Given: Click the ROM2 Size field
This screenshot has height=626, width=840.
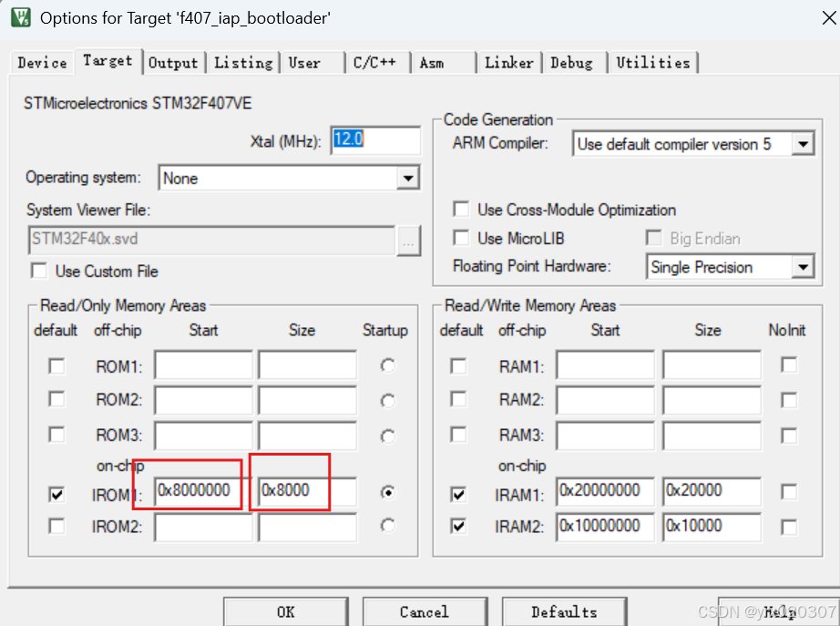Looking at the screenshot, I should click(x=307, y=400).
